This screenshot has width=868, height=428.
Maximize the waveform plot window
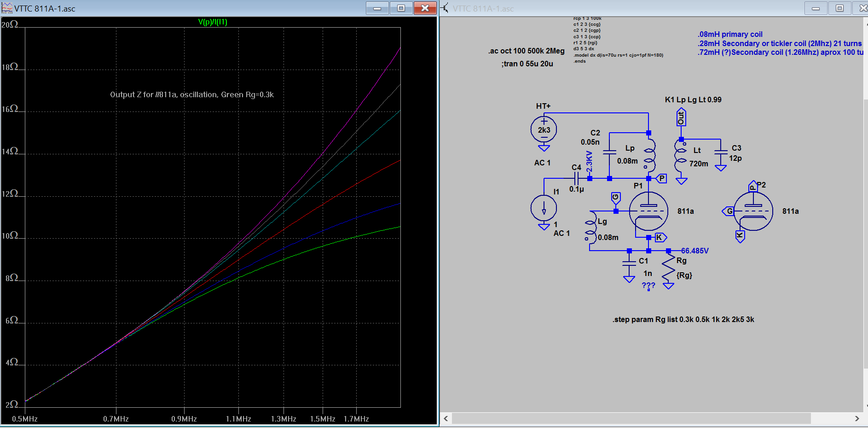pos(401,8)
